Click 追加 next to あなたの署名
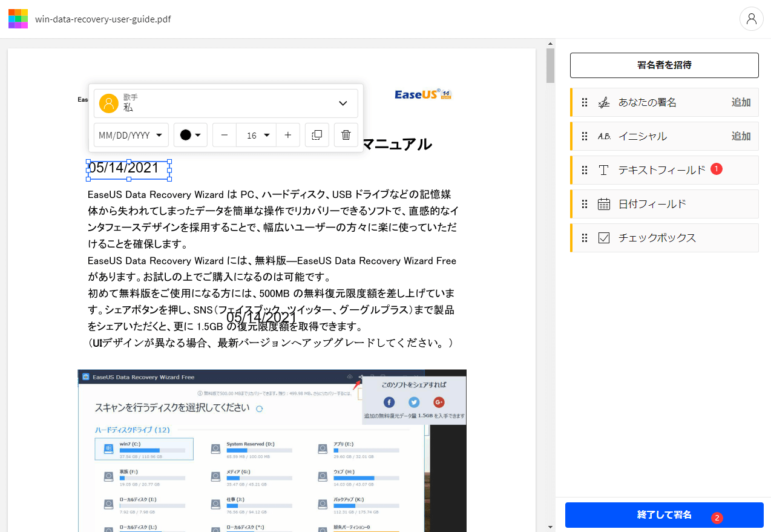The height and width of the screenshot is (532, 771). (x=741, y=102)
